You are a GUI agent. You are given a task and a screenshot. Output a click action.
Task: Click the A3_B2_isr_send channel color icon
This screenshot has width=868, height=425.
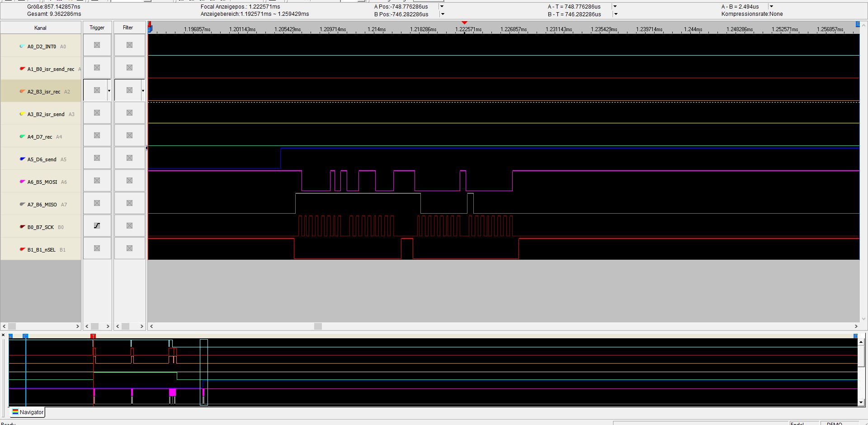coord(22,114)
